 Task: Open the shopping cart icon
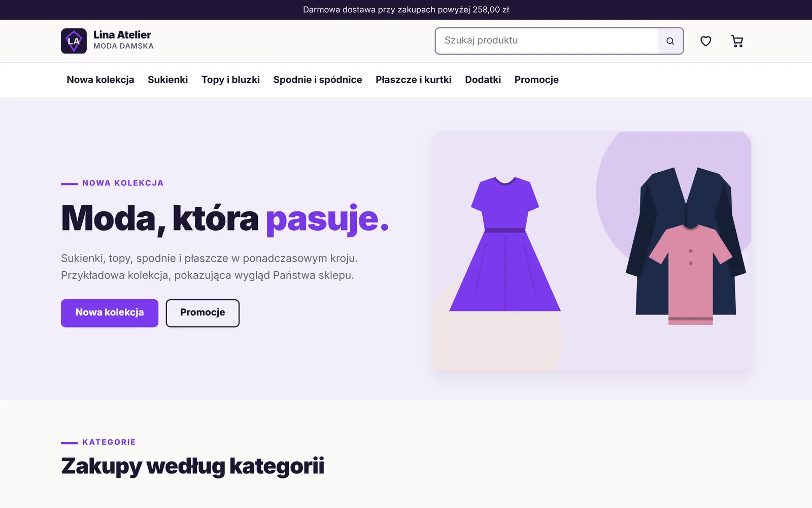coord(737,41)
